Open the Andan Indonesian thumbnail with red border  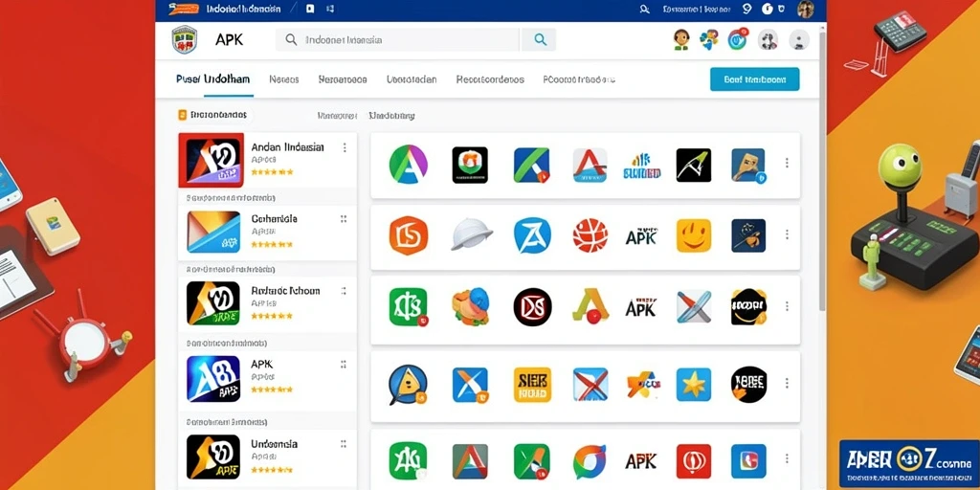212,160
